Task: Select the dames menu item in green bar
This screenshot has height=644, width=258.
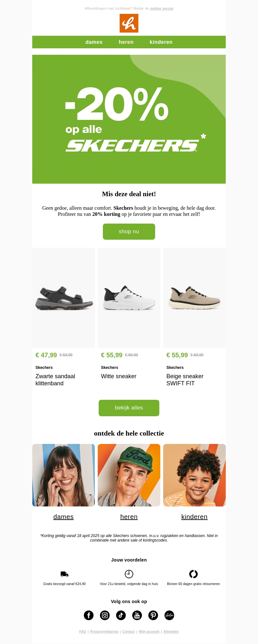Action: (94, 42)
